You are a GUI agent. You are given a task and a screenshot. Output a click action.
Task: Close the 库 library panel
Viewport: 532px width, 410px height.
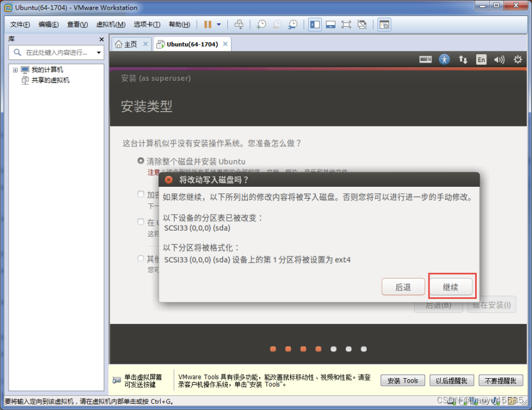pos(101,39)
